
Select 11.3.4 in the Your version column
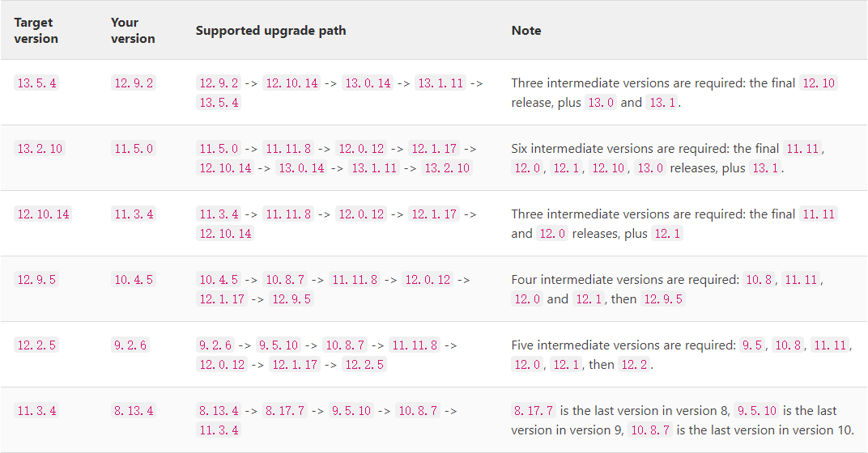click(134, 214)
